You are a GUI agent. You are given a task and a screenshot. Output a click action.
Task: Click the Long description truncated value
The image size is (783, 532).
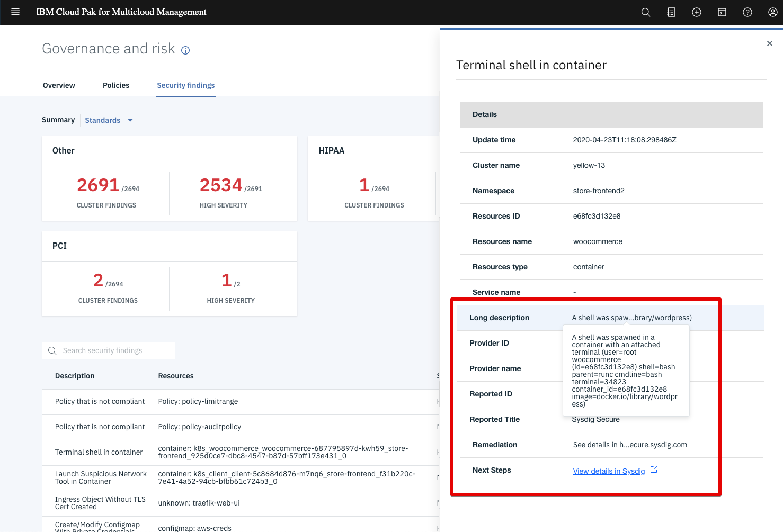coord(631,318)
